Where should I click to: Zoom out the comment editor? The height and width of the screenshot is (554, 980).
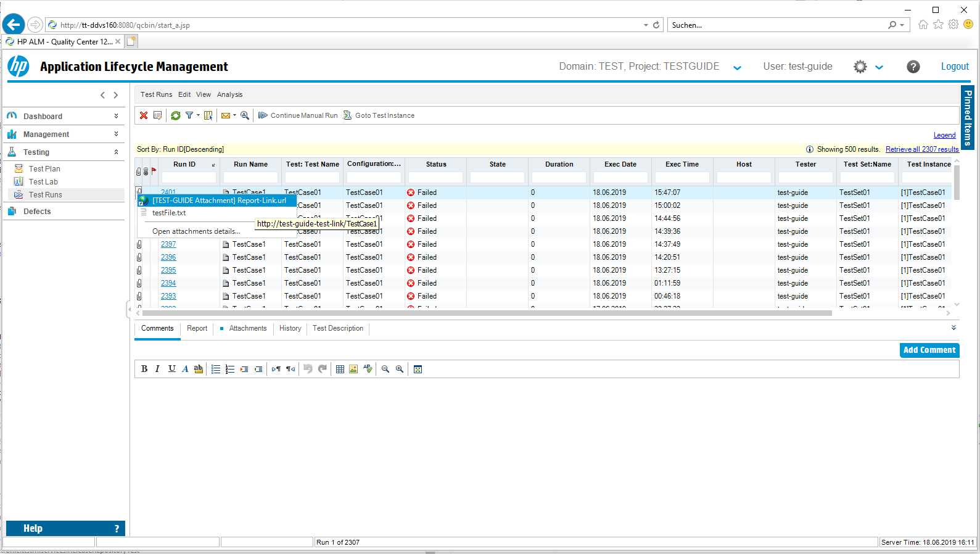click(x=385, y=369)
